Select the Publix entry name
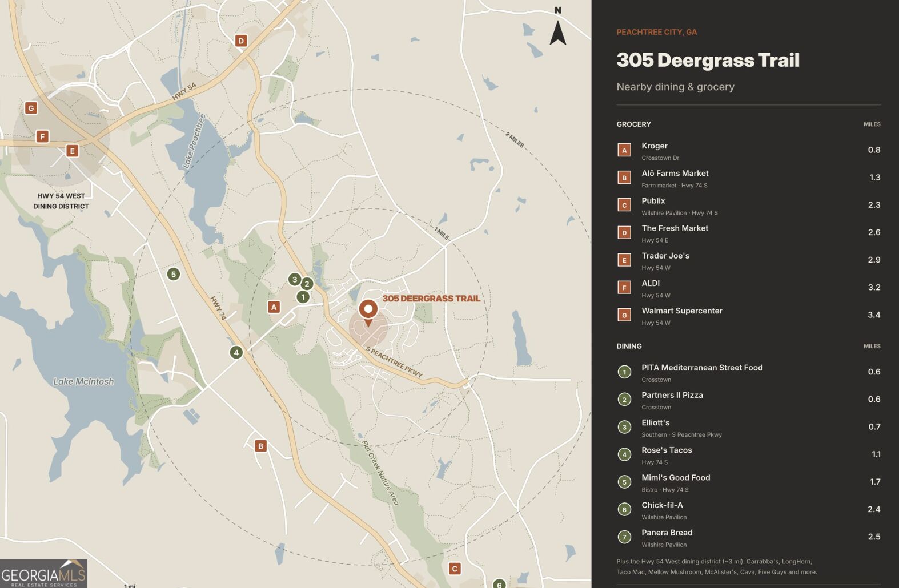The image size is (899, 588). pyautogui.click(x=653, y=201)
